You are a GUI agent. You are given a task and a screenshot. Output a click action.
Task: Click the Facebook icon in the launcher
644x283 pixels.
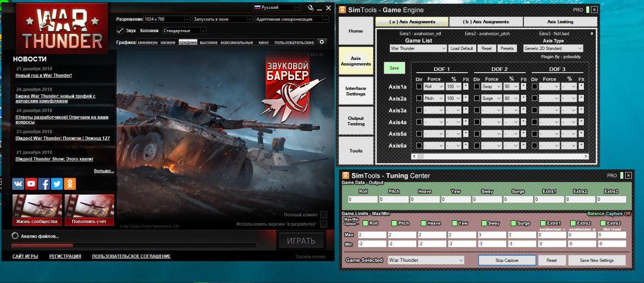click(44, 184)
